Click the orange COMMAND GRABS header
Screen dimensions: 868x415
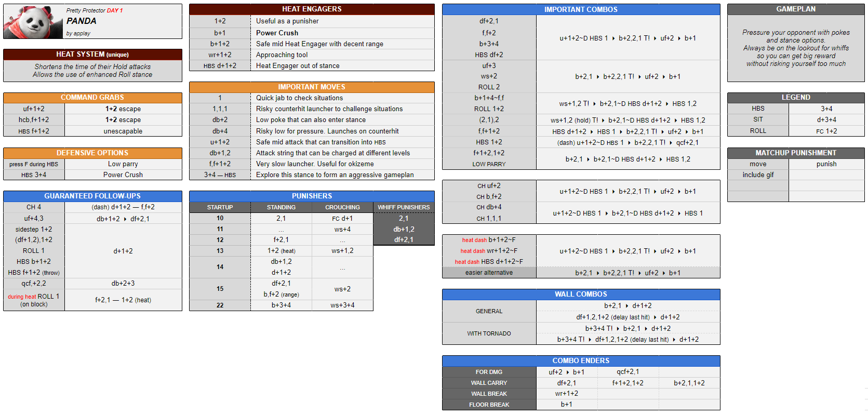tap(92, 97)
